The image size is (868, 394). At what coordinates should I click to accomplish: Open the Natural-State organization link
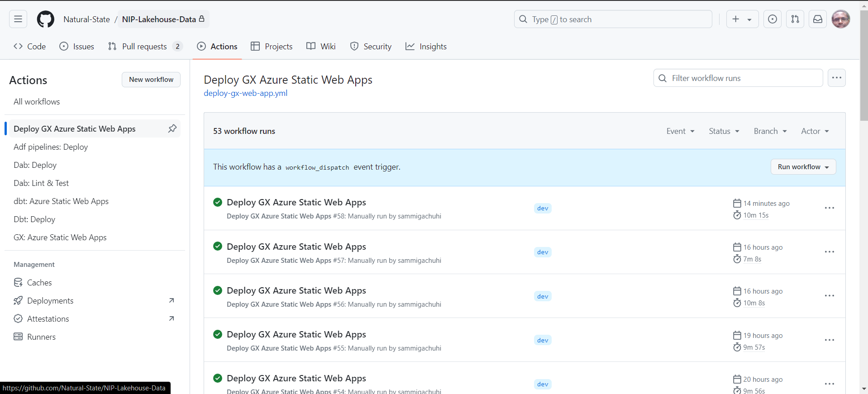coord(86,19)
